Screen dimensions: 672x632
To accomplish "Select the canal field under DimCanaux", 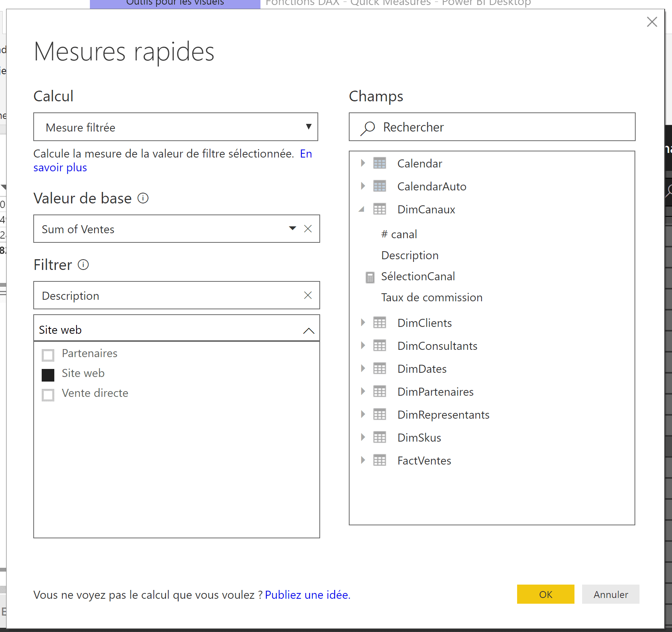I will click(x=399, y=234).
